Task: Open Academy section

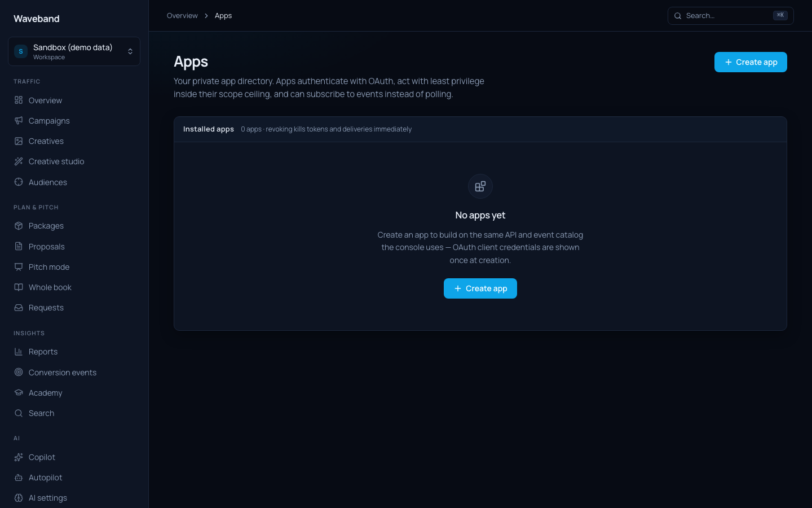Action: [74, 393]
